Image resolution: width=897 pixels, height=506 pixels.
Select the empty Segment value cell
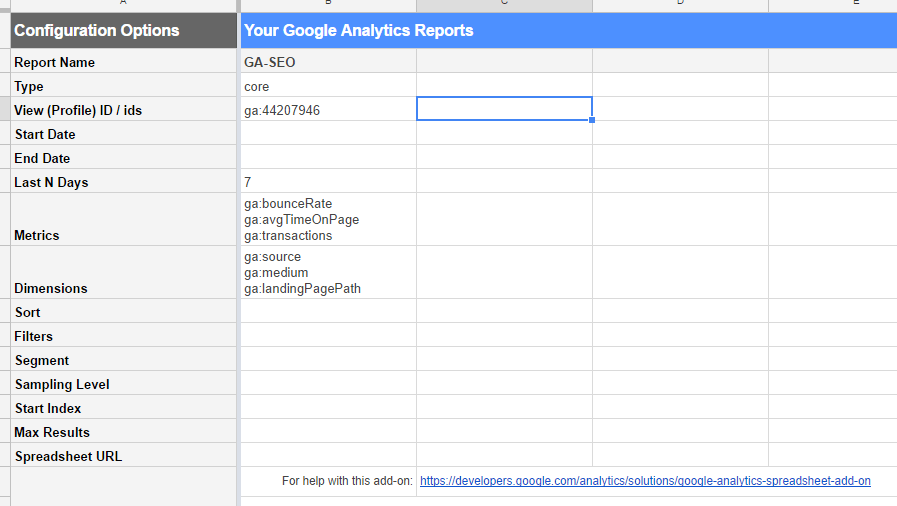[328, 360]
